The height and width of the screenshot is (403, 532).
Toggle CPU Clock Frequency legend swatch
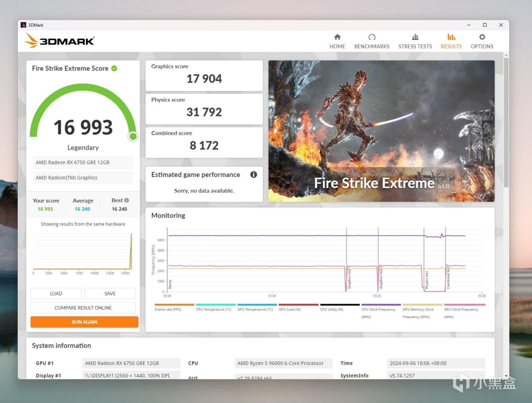point(381,305)
